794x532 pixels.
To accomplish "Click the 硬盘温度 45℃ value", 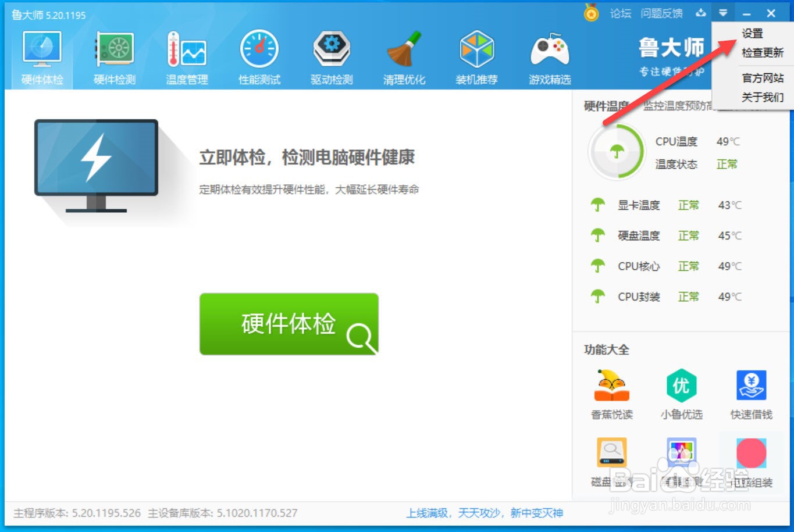I will 730,235.
